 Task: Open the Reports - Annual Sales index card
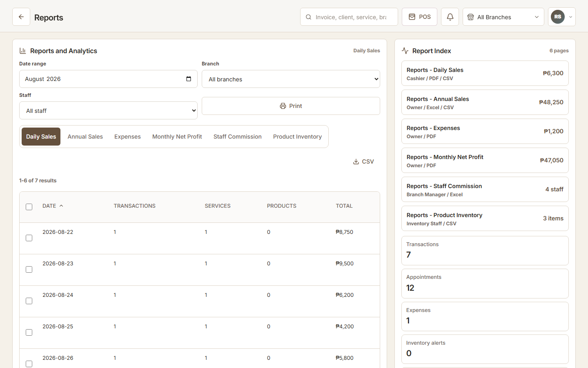click(485, 102)
